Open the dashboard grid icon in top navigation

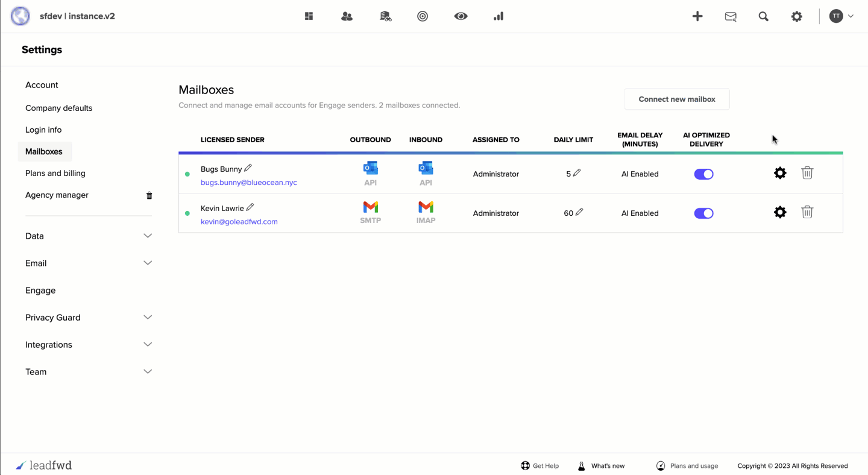(x=309, y=16)
